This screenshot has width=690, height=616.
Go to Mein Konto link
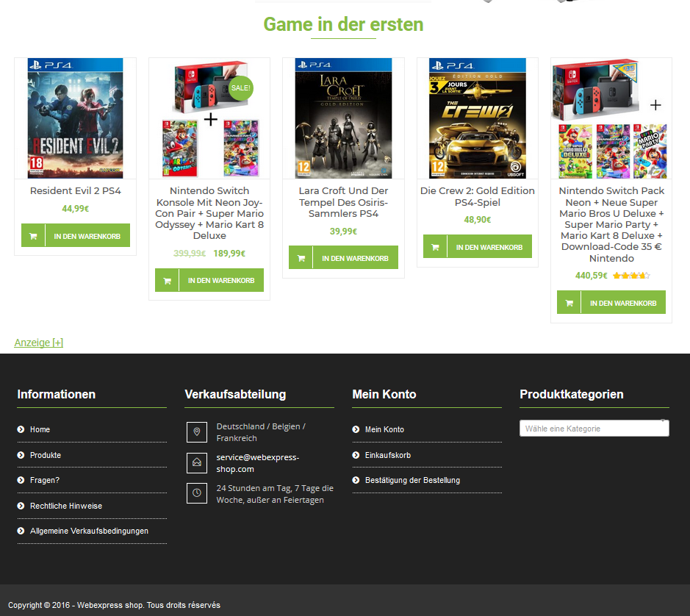(384, 429)
